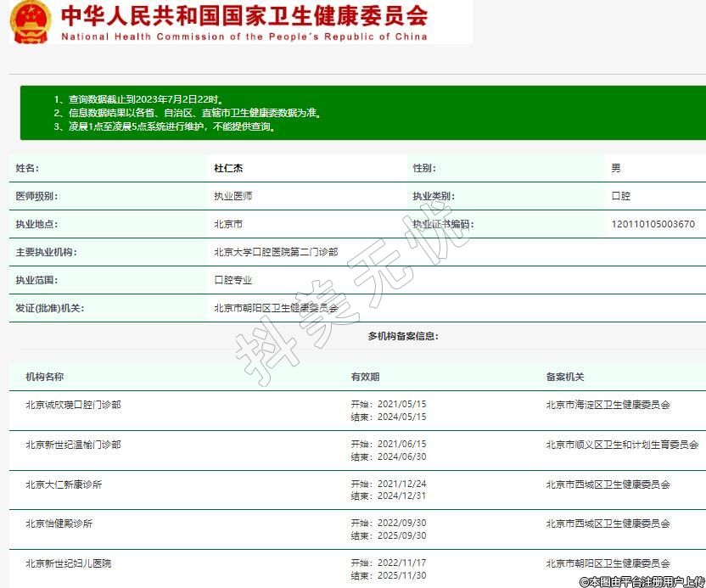This screenshot has height=588, width=706.
Task: Click the 有效期 column header
Action: click(365, 377)
